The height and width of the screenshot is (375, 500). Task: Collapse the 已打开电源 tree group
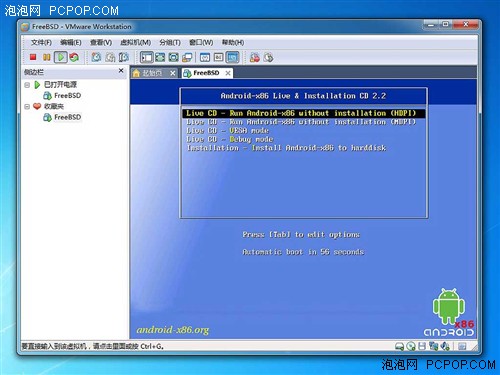coord(27,85)
